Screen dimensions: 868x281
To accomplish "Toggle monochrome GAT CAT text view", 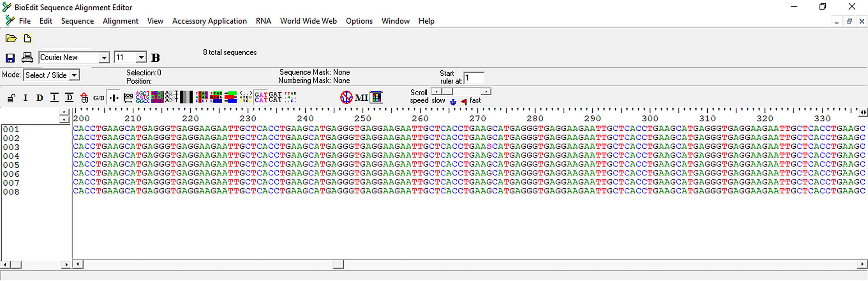I will coord(275,97).
